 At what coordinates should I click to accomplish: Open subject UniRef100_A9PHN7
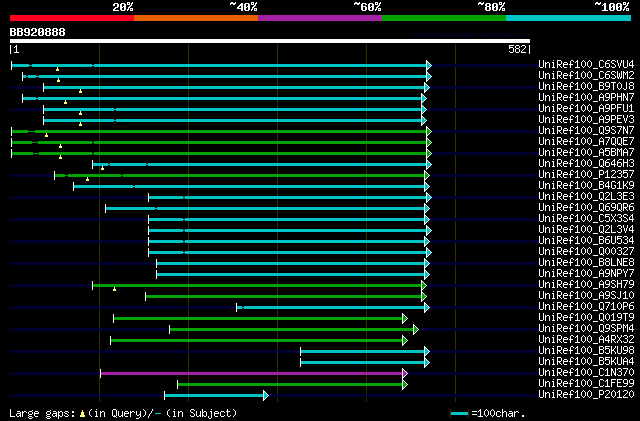tap(586, 98)
